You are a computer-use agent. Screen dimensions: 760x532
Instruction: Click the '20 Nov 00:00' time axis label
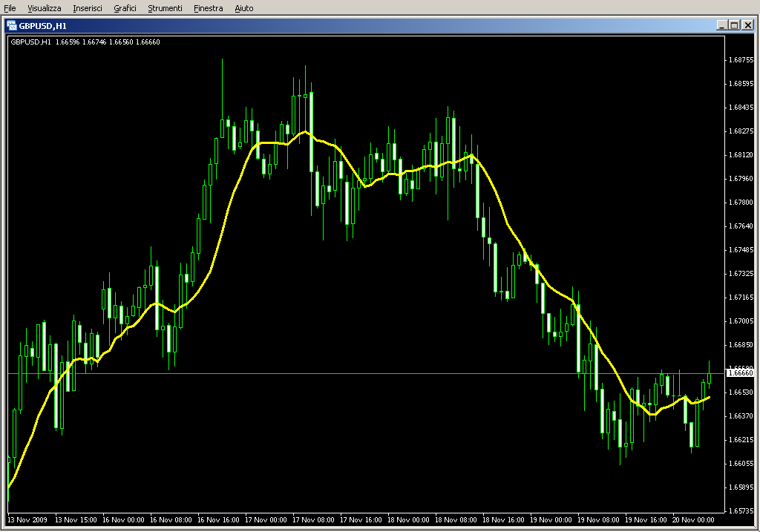pos(693,520)
